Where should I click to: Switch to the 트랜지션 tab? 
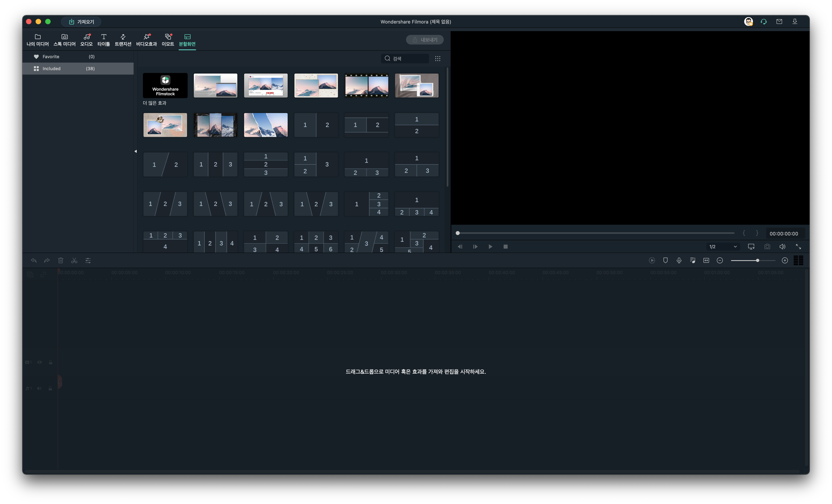click(123, 40)
